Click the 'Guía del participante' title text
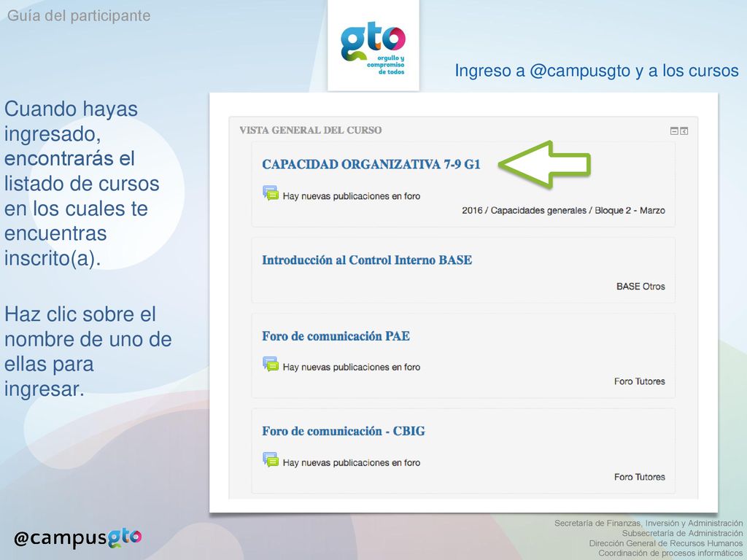The width and height of the screenshot is (747, 560). pyautogui.click(x=79, y=16)
